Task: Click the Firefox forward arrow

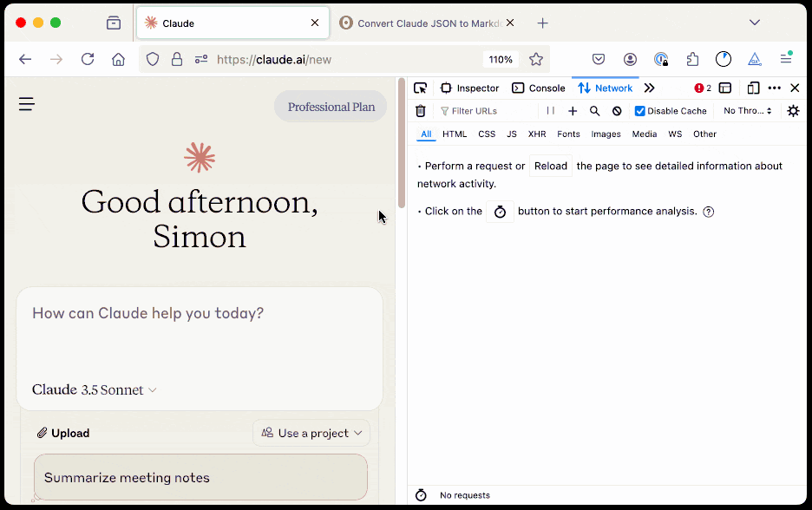Action: point(56,60)
